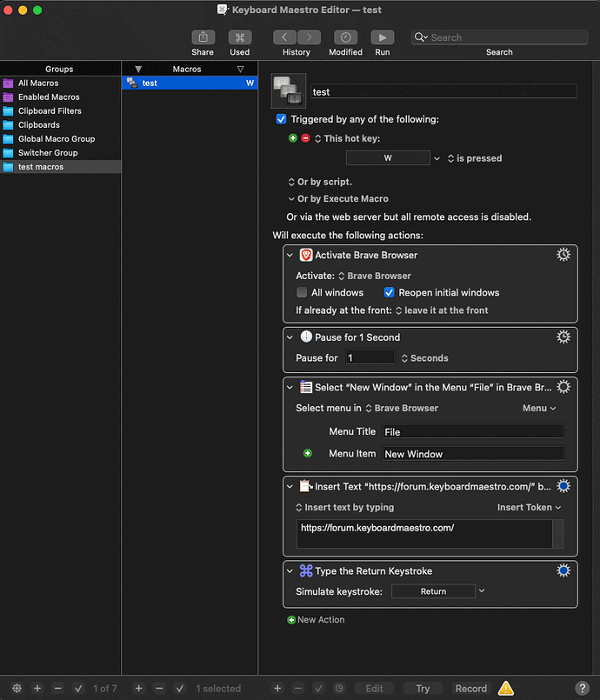Click the Try button
Screen dimensions: 600x700
coord(423,689)
